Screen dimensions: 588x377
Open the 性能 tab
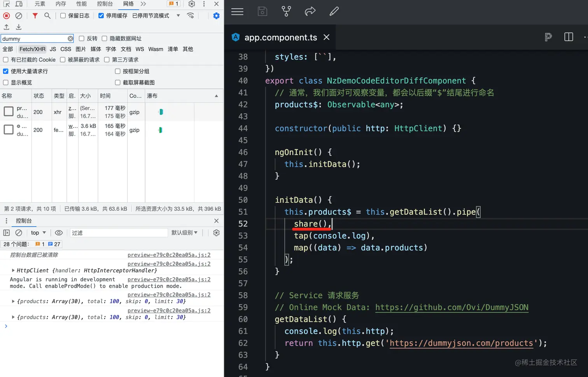tap(82, 4)
